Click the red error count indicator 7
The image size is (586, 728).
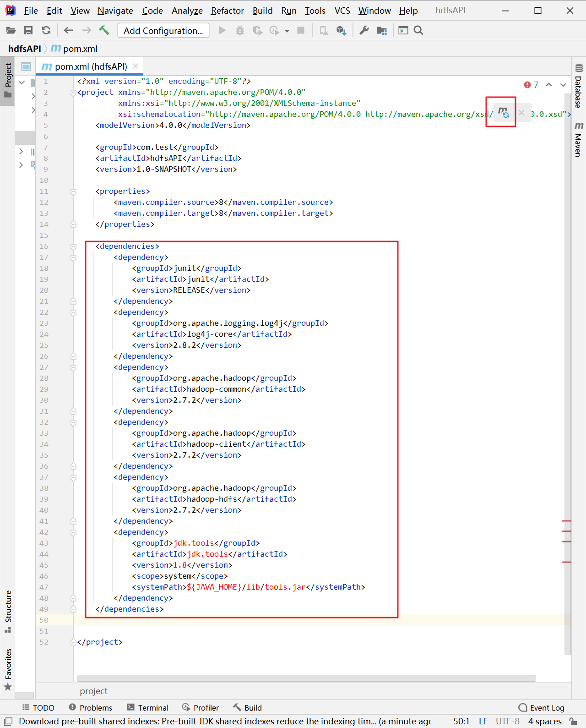532,85
